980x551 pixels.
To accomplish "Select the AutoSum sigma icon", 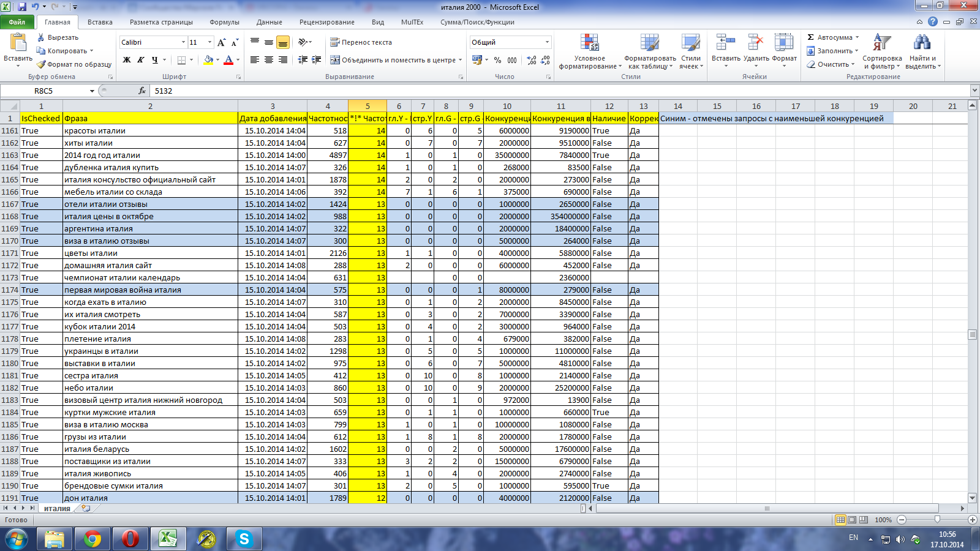I will click(x=810, y=37).
